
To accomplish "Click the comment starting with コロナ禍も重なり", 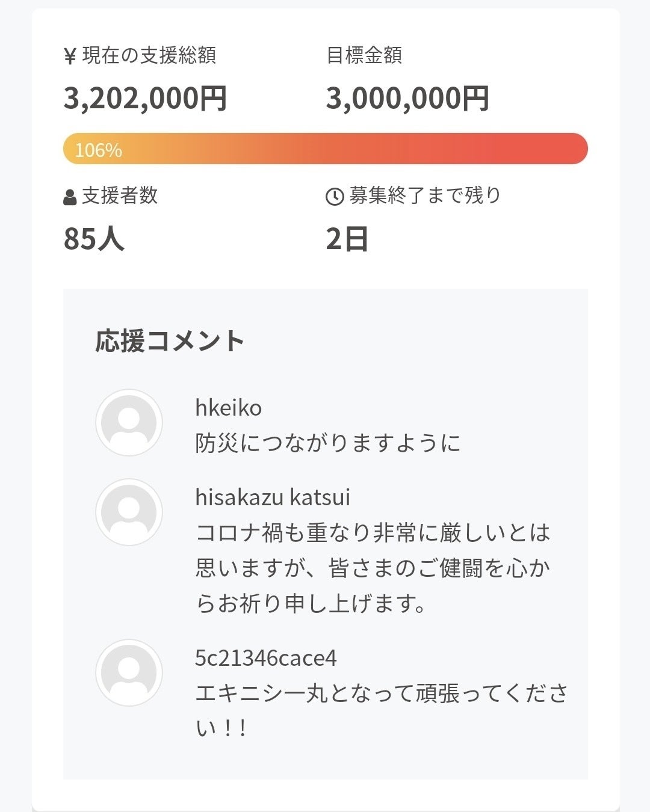I will click(373, 568).
